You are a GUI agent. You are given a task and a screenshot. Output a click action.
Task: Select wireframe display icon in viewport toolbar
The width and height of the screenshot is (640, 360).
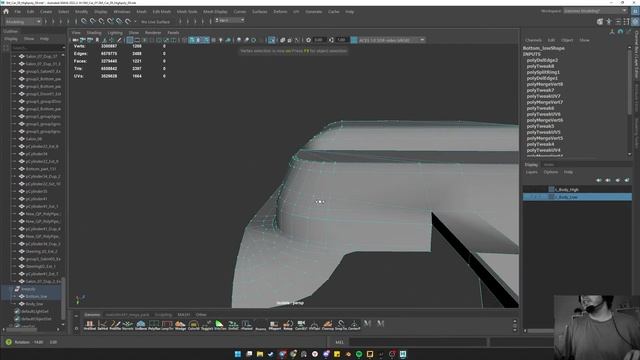click(184, 40)
